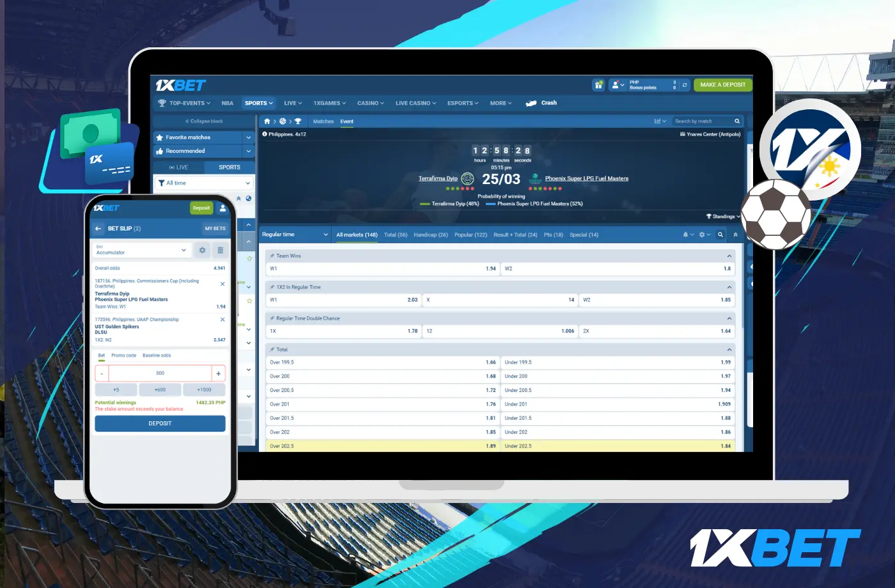Switch sidebar to SPORTS mode
Screen dimensions: 895x588
230,167
